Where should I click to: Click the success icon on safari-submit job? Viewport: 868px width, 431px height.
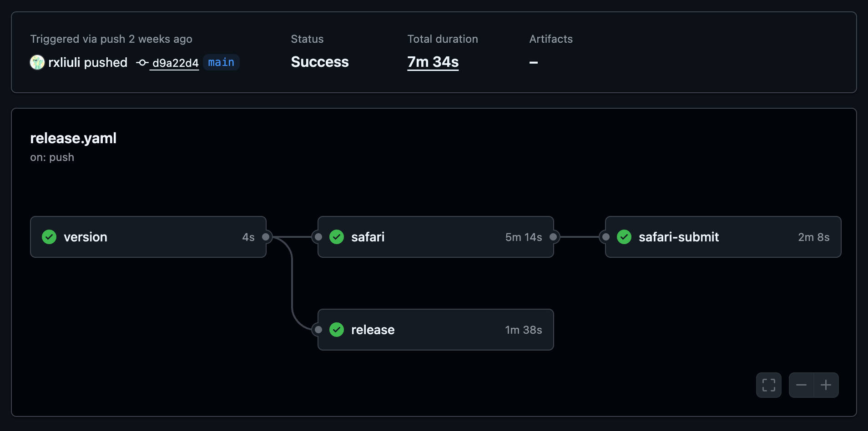click(624, 237)
